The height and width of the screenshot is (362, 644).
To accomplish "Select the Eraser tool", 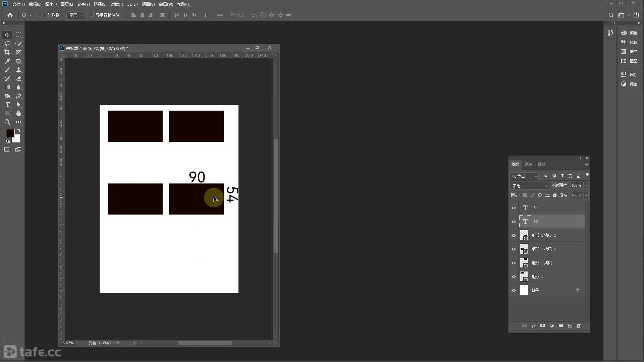I will (18, 78).
